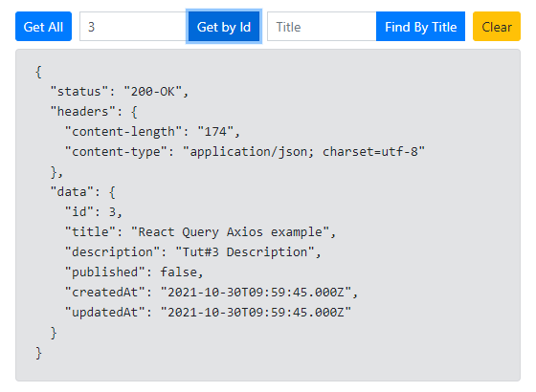Select the "status": "200-OK" line

(120, 92)
